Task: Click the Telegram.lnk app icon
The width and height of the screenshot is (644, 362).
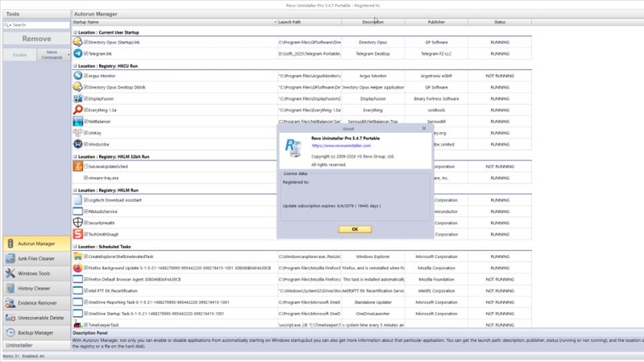Action: click(x=77, y=53)
